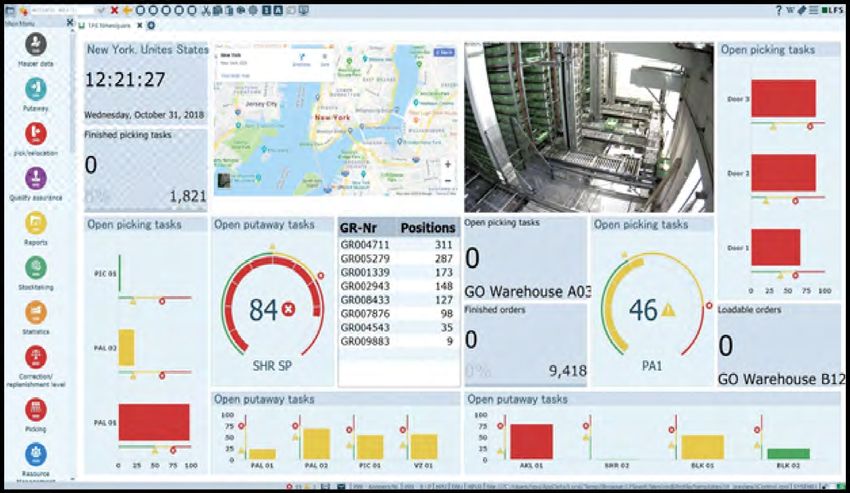Select row GR004711 in the table

[x=397, y=244]
